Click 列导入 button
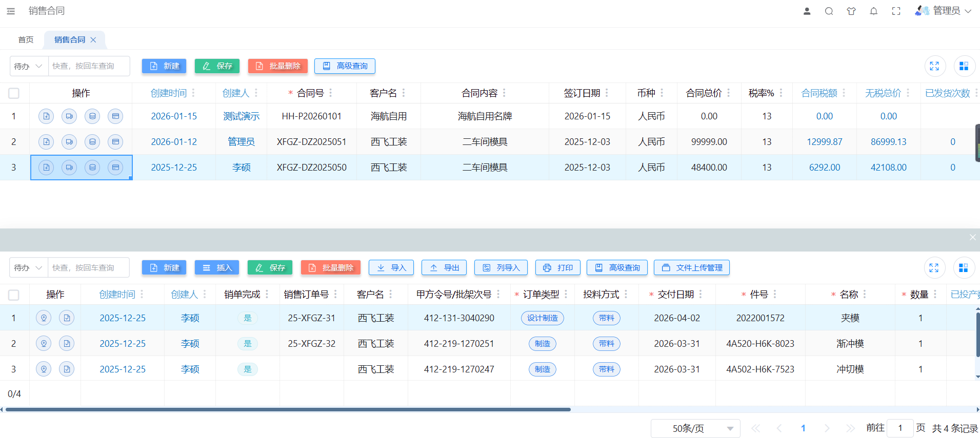The image size is (980, 438). coord(501,268)
